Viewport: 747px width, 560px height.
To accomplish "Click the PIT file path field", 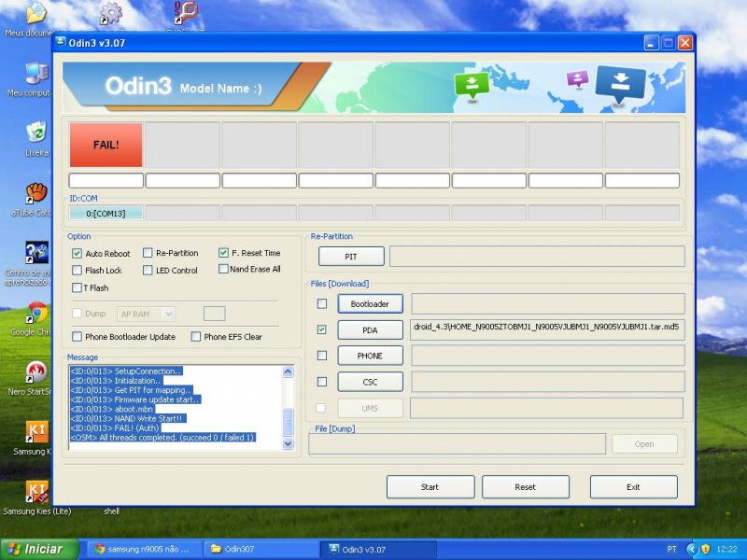I will pos(537,256).
